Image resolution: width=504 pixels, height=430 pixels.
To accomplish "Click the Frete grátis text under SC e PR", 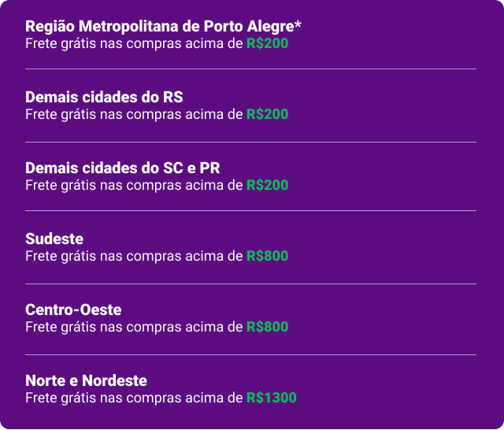I will 61,186.
